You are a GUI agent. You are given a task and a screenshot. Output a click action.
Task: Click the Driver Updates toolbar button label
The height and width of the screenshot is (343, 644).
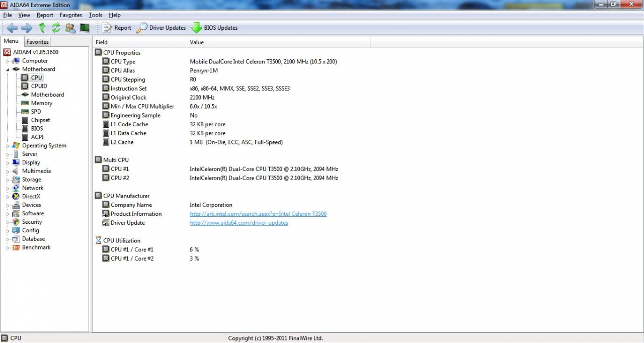coord(168,28)
